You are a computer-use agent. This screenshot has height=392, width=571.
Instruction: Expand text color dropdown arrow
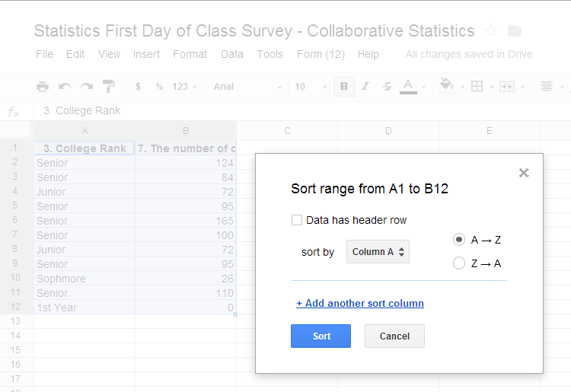(x=423, y=87)
